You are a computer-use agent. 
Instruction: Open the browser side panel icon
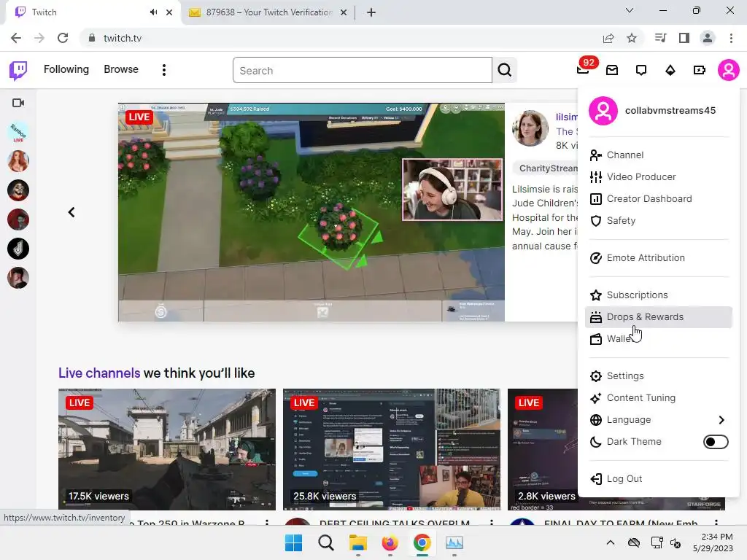click(x=684, y=38)
